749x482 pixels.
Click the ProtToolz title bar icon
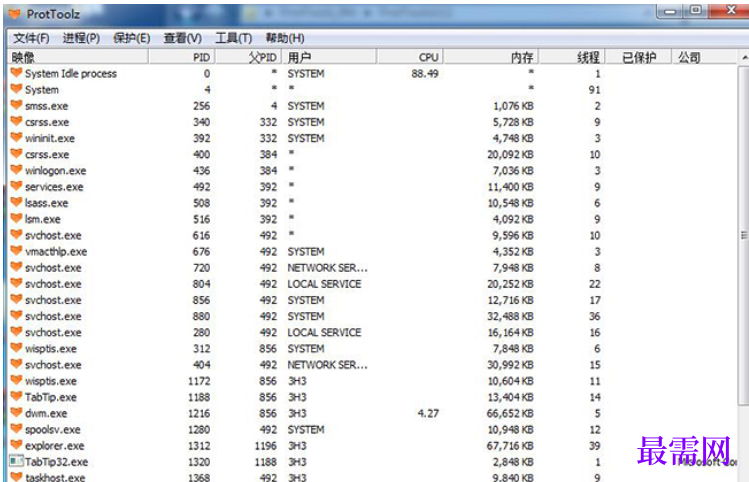coord(15,14)
